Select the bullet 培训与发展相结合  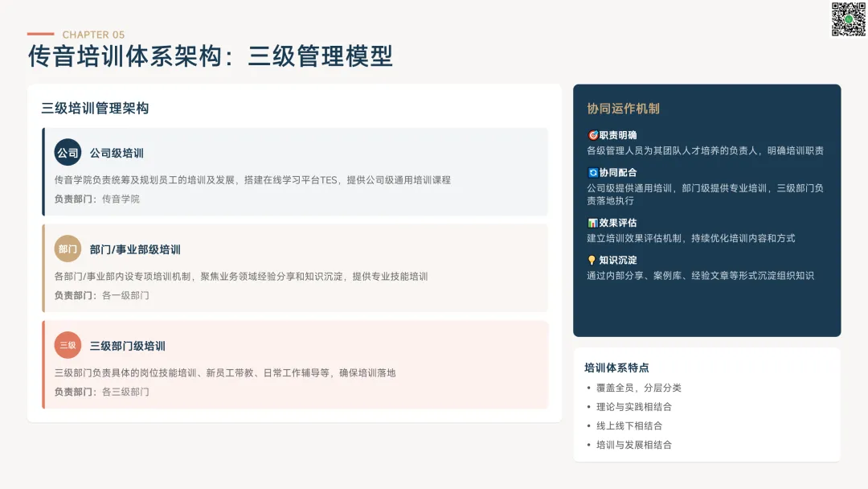[x=634, y=445]
